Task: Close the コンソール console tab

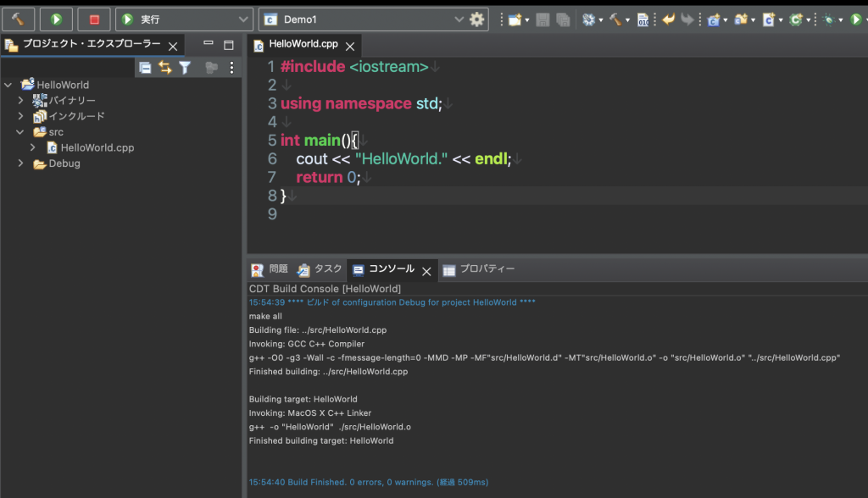Action: tap(426, 271)
